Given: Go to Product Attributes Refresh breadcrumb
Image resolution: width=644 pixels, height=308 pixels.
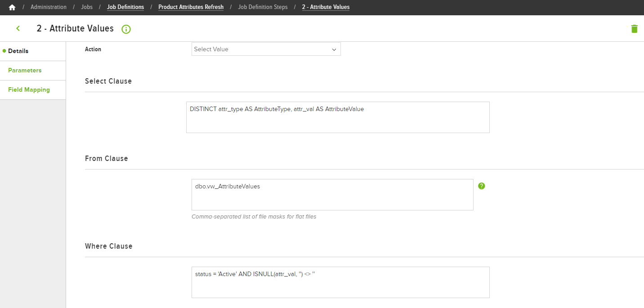Looking at the screenshot, I should tap(191, 7).
